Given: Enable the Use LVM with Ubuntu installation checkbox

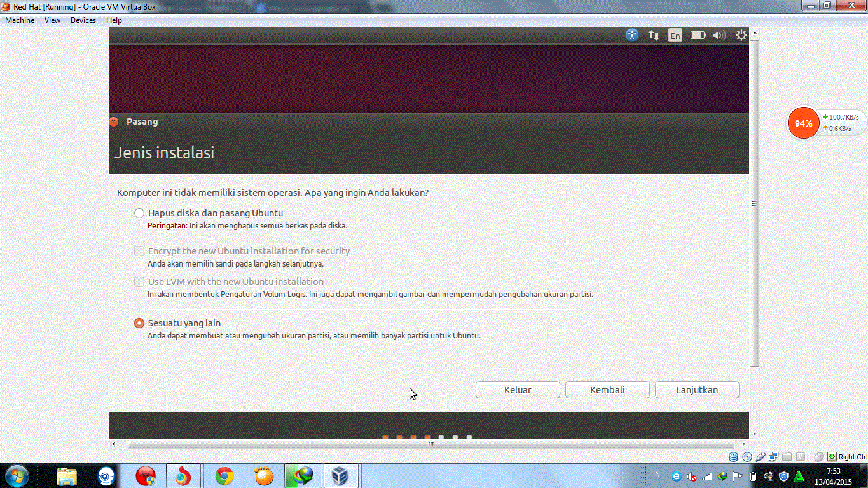Looking at the screenshot, I should click(139, 281).
